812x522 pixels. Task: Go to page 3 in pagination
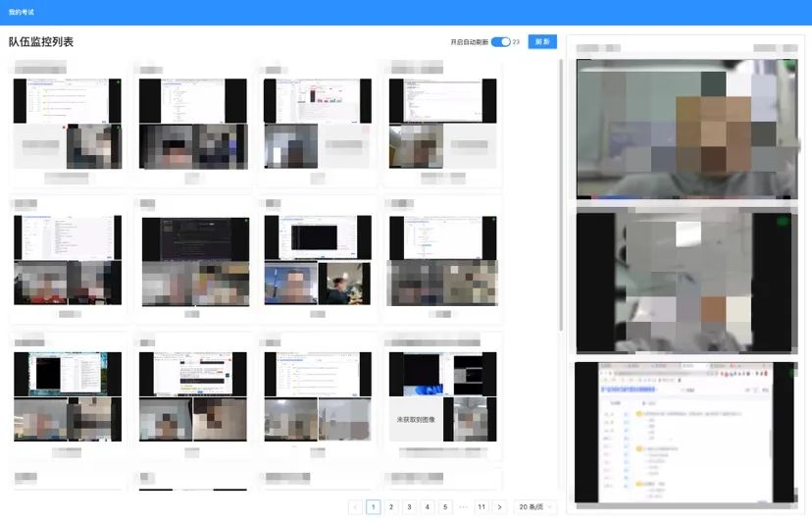[409, 507]
